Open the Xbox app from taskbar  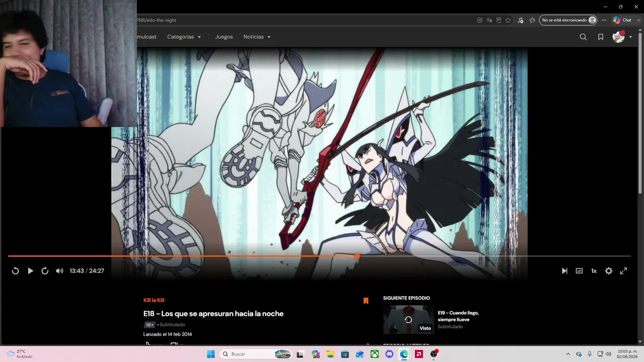click(375, 354)
